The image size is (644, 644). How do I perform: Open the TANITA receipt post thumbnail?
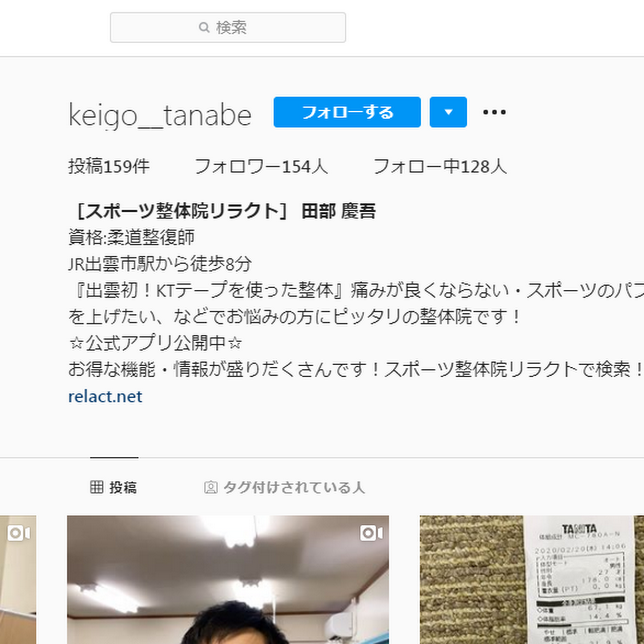(x=532, y=580)
